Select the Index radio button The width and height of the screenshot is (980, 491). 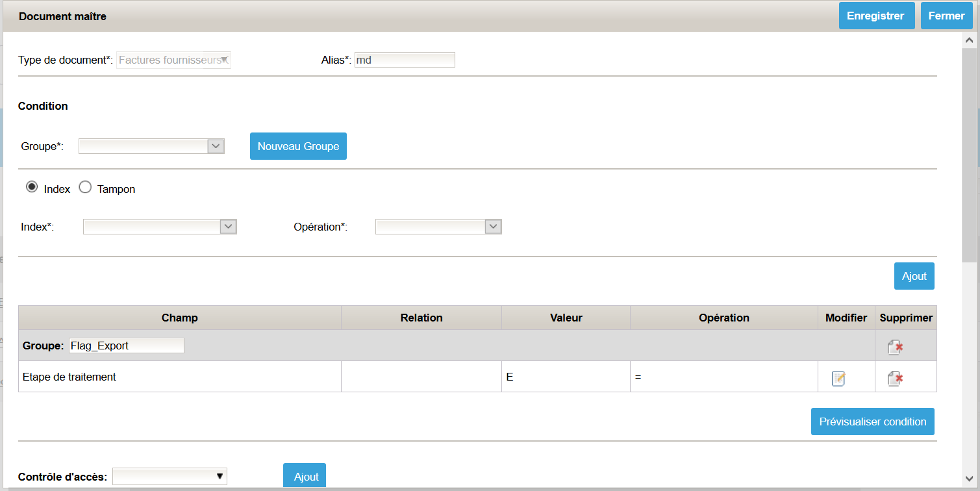[x=31, y=188]
